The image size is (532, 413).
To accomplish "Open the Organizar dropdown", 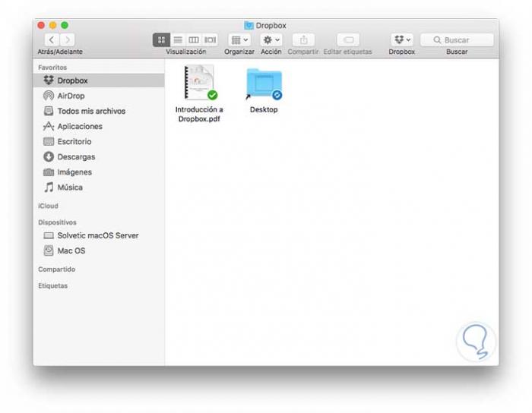I will pyautogui.click(x=239, y=40).
